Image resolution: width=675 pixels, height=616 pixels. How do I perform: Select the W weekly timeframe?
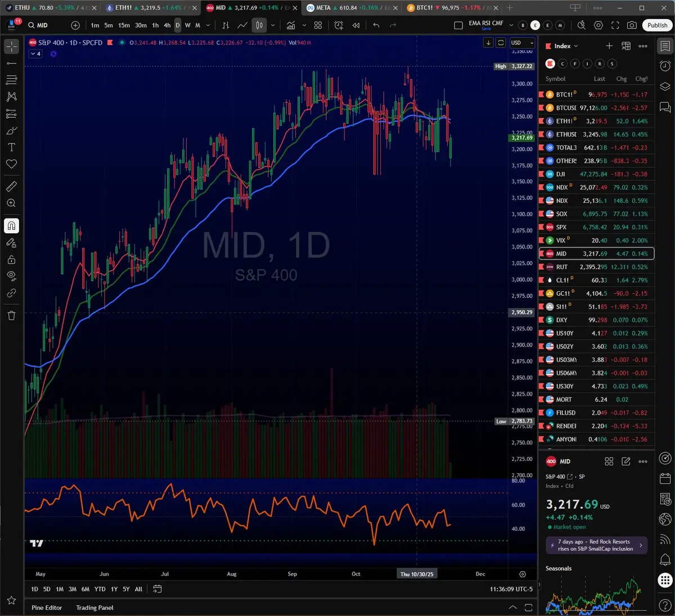(187, 25)
